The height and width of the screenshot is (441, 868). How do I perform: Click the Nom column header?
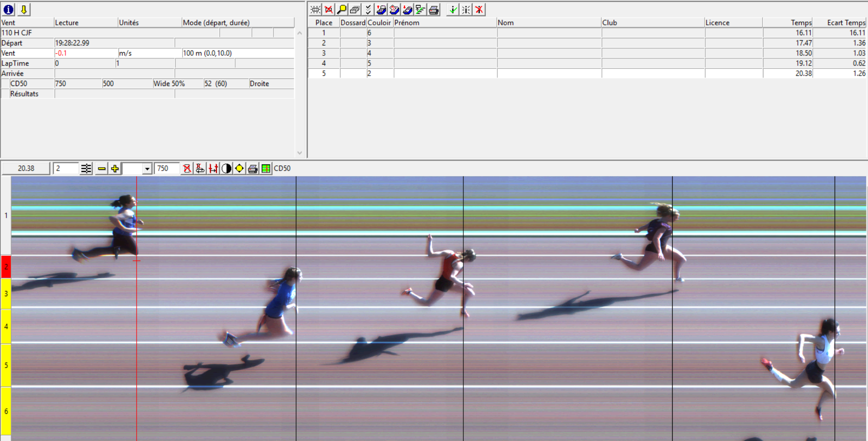[x=548, y=22]
